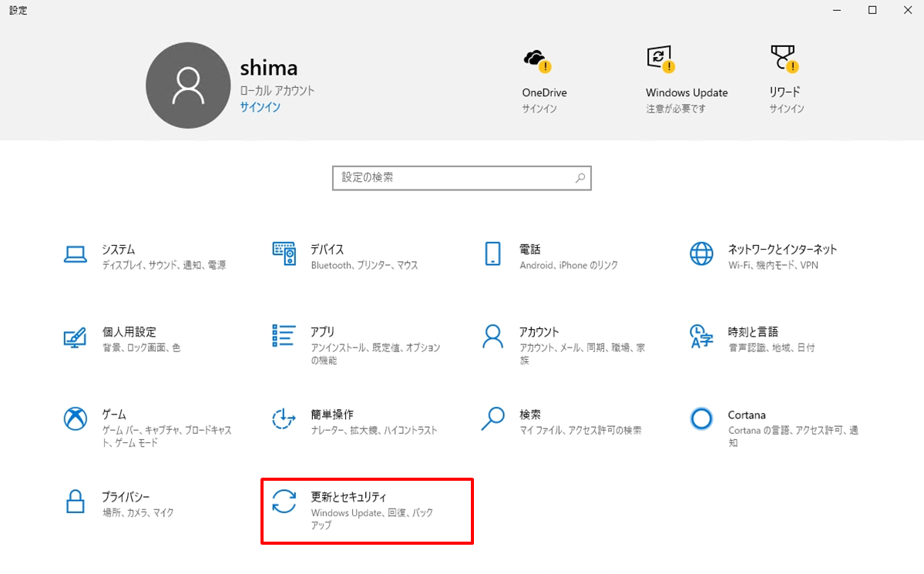924x574 pixels.
Task: Open the 簡単操作 ease of access icon
Action: (x=284, y=419)
